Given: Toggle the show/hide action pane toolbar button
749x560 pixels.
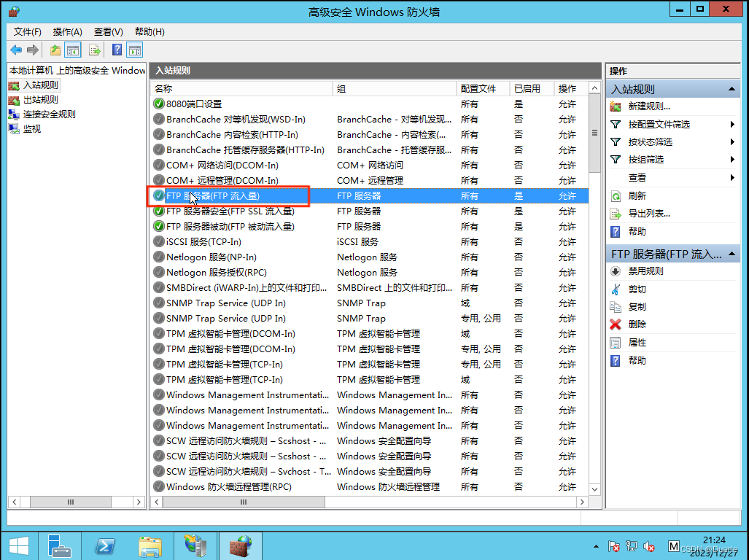Looking at the screenshot, I should (x=134, y=50).
